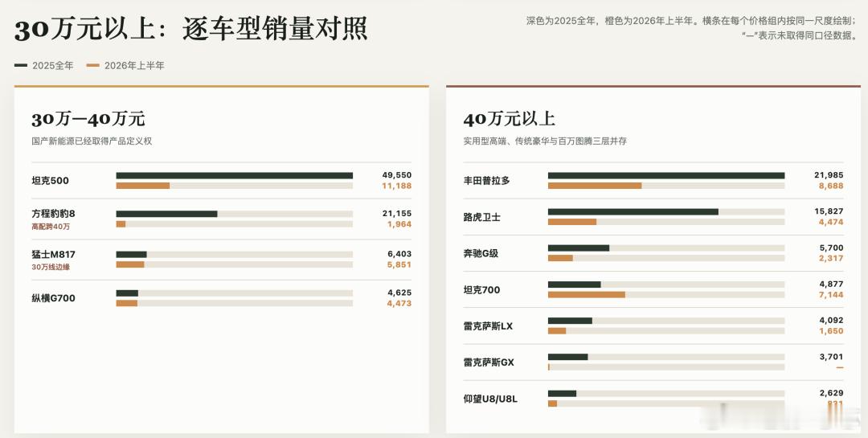Click the value 8,688
This screenshot has height=438, width=868.
click(x=831, y=186)
